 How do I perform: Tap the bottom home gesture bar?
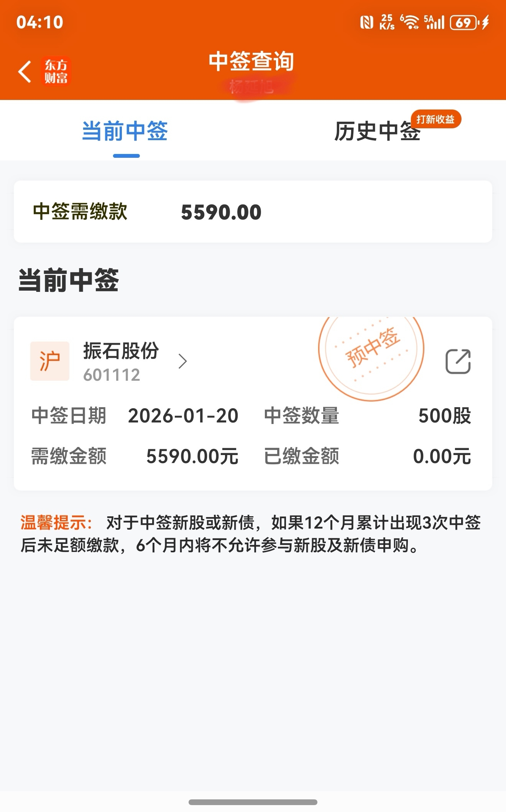click(x=253, y=802)
